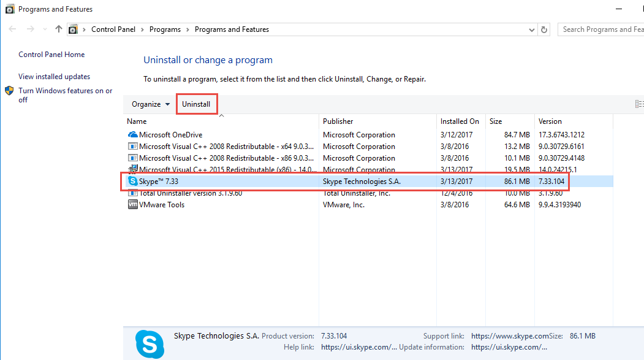Click icon of Visual C++ 2008 x64 entry
The height and width of the screenshot is (360, 644).
click(133, 147)
